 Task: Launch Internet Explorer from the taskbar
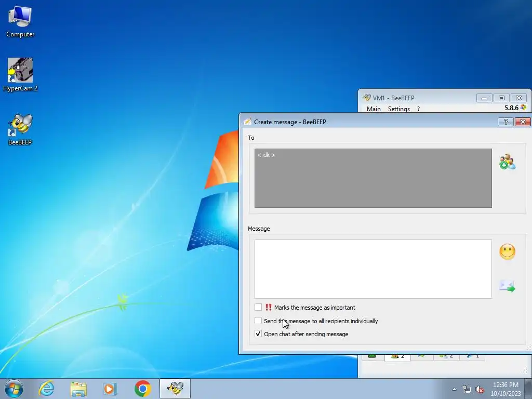point(46,389)
